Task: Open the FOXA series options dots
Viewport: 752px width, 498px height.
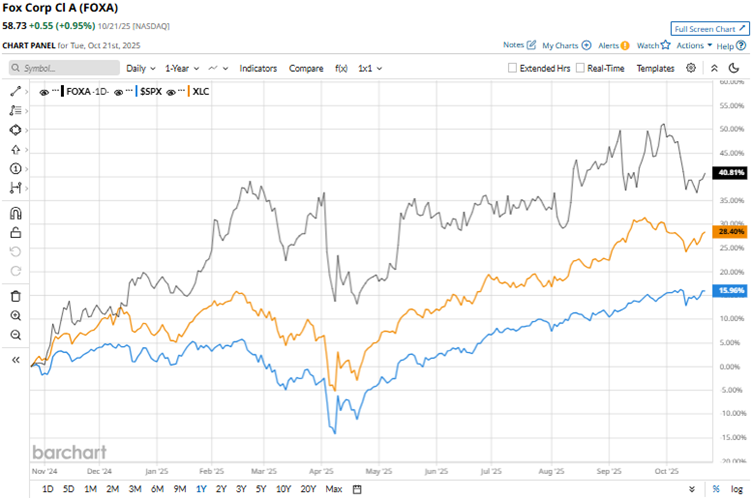Action: [x=55, y=90]
